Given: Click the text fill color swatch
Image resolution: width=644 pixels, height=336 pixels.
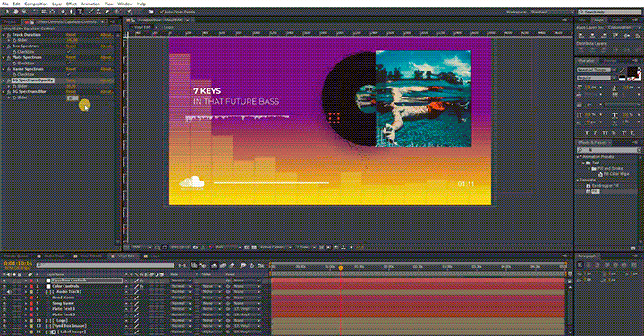Looking at the screenshot, I should coord(631,72).
